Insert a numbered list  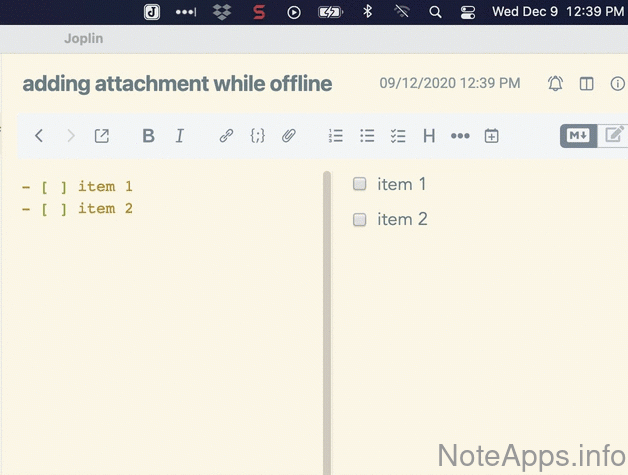tap(336, 136)
